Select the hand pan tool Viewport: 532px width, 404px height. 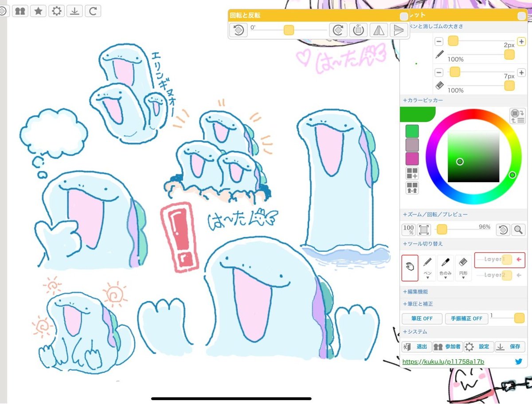point(410,268)
